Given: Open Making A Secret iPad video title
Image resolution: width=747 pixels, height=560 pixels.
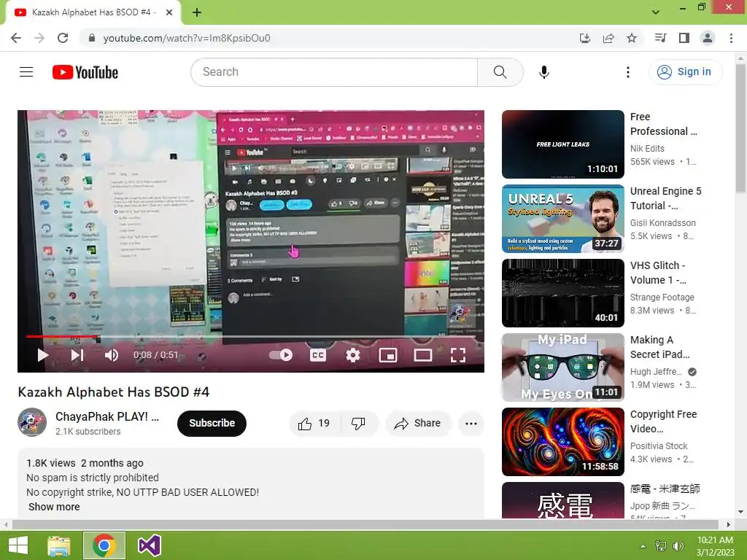Looking at the screenshot, I should tap(659, 347).
